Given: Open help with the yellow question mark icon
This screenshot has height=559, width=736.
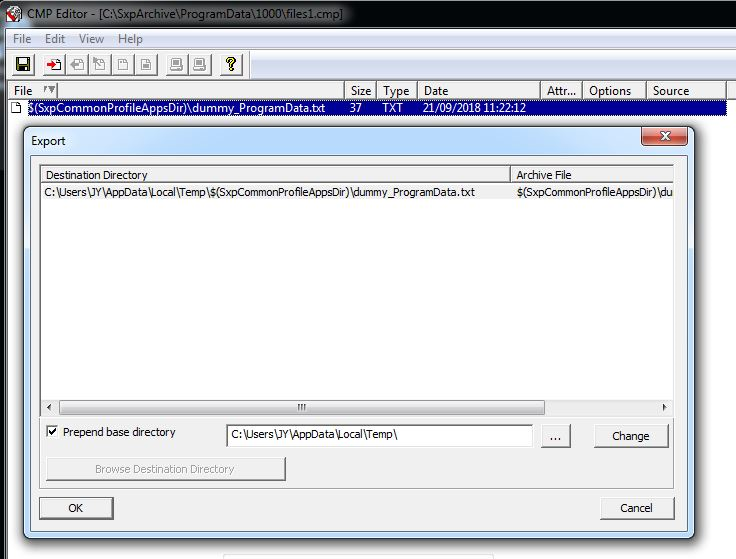Looking at the screenshot, I should (230, 64).
